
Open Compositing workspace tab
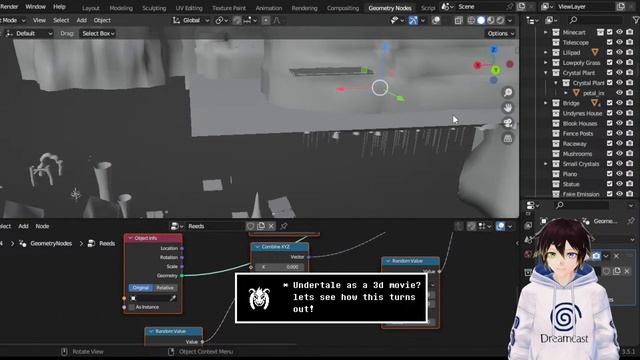(x=342, y=8)
